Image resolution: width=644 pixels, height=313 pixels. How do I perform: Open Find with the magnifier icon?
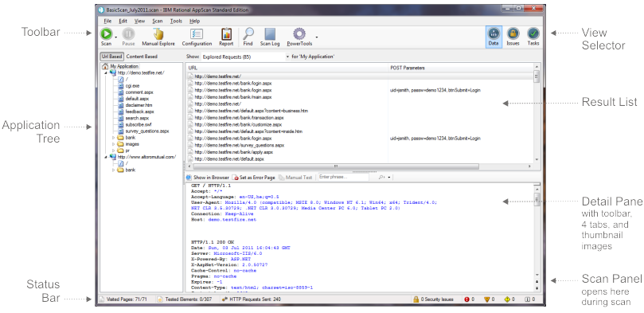click(x=248, y=37)
